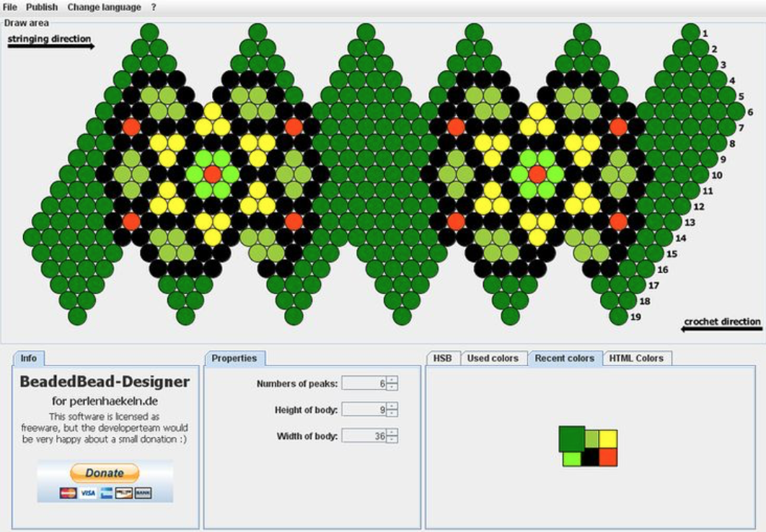Switch to the Used colors tab
766x532 pixels.
493,358
